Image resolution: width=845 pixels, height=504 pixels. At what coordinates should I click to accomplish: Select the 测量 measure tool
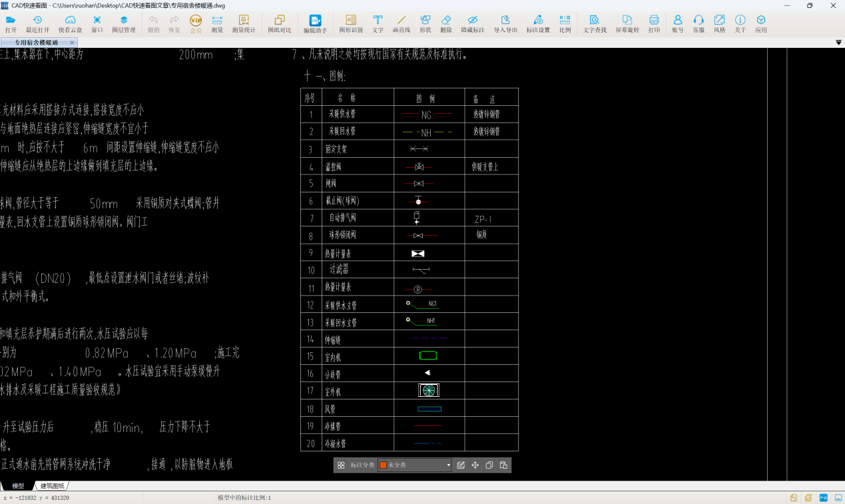point(217,24)
